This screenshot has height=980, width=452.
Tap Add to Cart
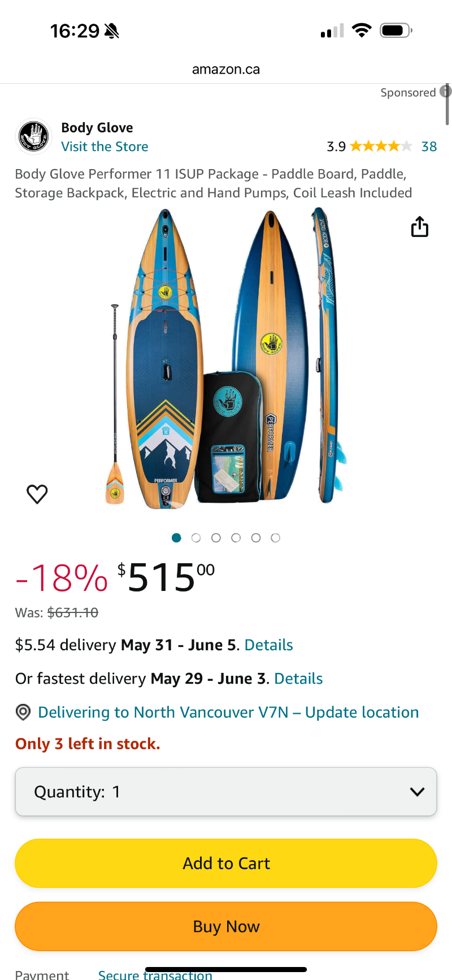[226, 863]
